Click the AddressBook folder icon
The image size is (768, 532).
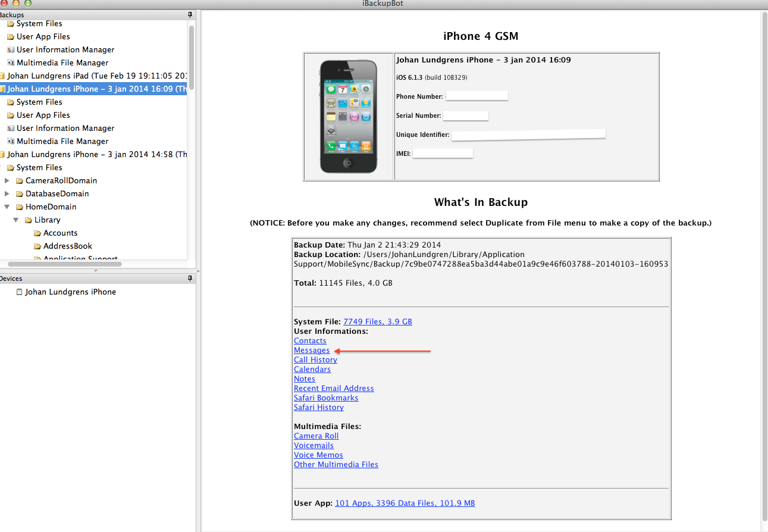click(37, 246)
